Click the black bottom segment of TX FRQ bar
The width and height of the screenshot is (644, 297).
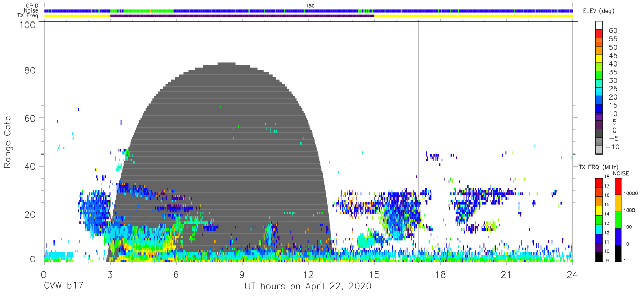click(598, 257)
